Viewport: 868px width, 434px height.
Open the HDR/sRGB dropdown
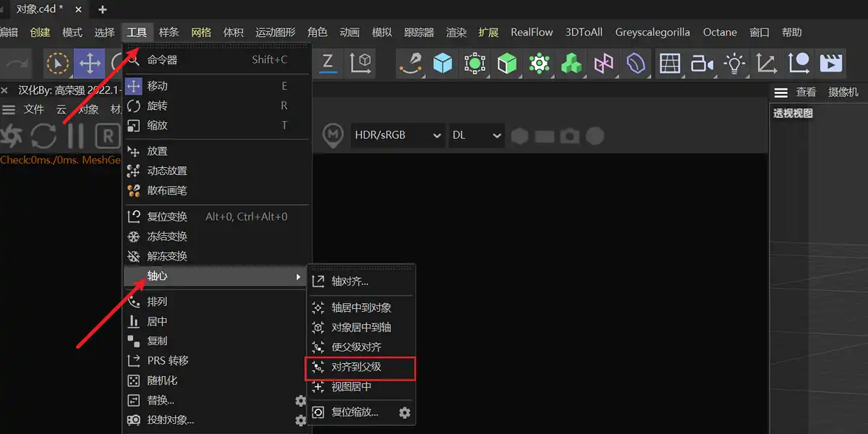(x=398, y=135)
